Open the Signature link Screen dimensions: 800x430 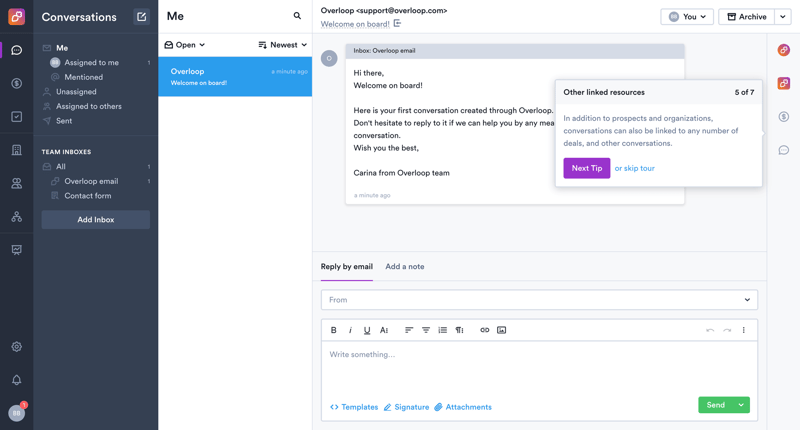[406, 407]
